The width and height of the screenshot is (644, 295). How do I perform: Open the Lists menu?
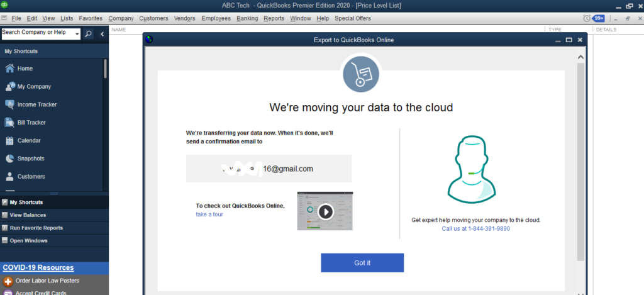coord(67,18)
